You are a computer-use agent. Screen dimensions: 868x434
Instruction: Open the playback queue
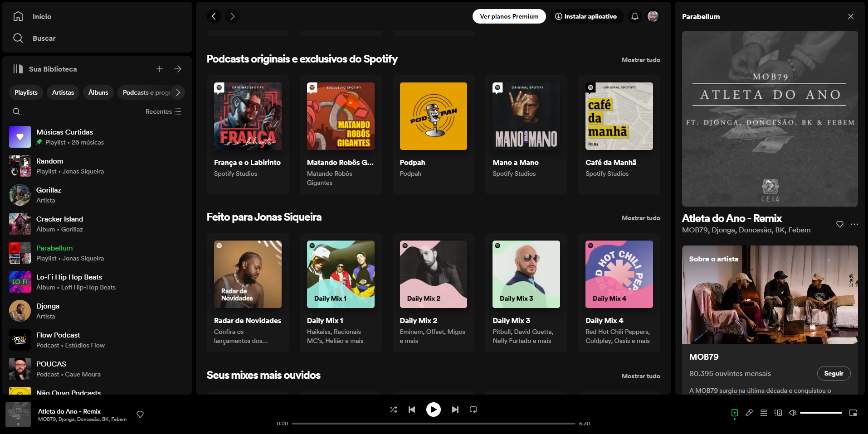pyautogui.click(x=764, y=413)
